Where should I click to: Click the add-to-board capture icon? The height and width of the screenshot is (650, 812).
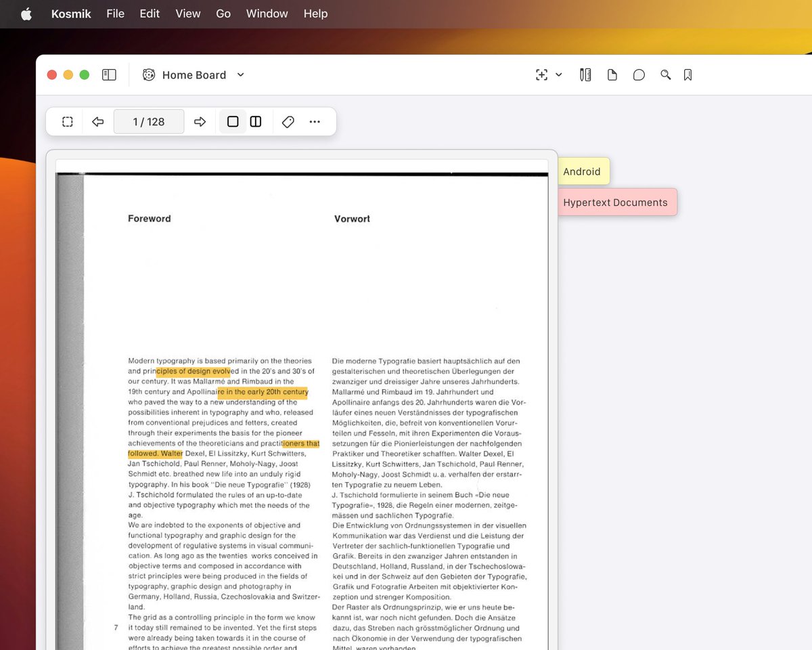(x=541, y=75)
